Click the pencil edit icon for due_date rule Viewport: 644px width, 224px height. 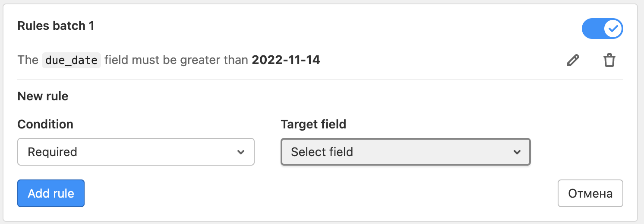pos(573,61)
